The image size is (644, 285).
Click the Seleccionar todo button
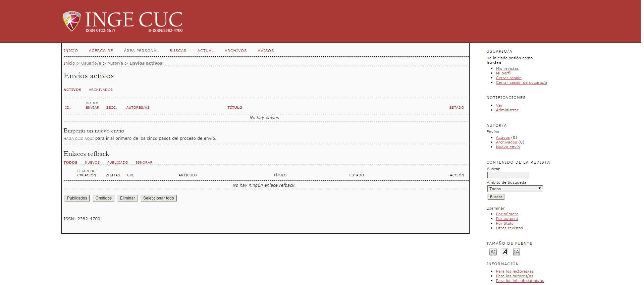pyautogui.click(x=158, y=198)
